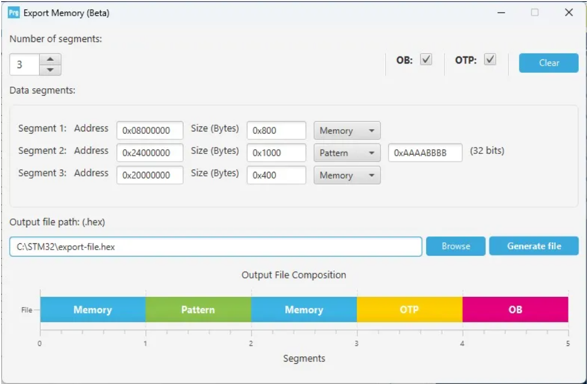Click yellow OTP block in chart

[409, 310]
